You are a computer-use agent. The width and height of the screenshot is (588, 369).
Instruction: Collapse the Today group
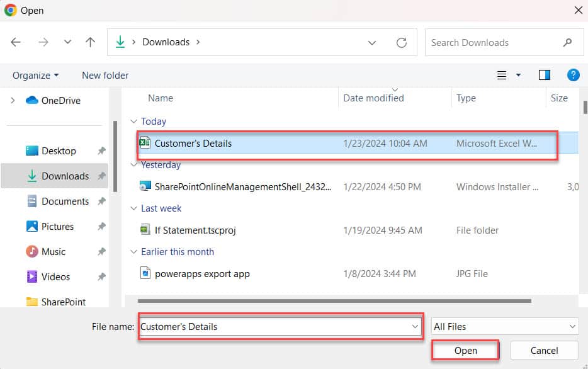tap(133, 122)
